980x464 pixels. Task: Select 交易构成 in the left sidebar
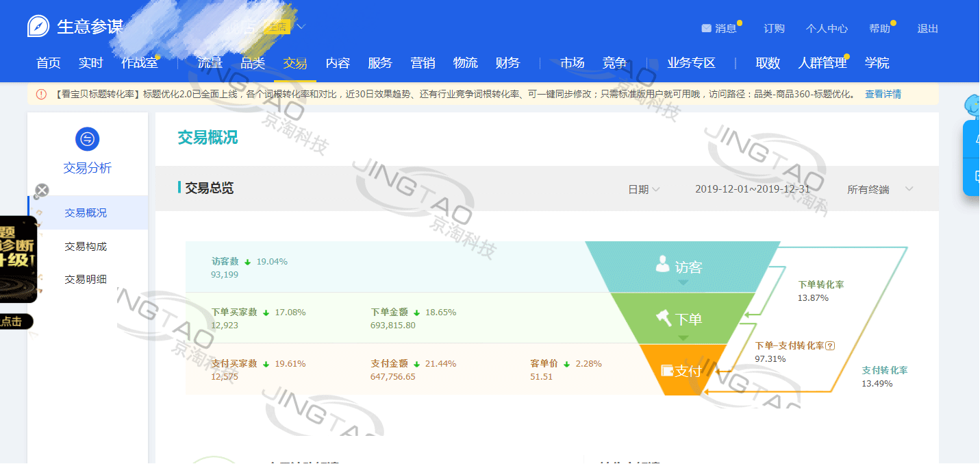86,246
